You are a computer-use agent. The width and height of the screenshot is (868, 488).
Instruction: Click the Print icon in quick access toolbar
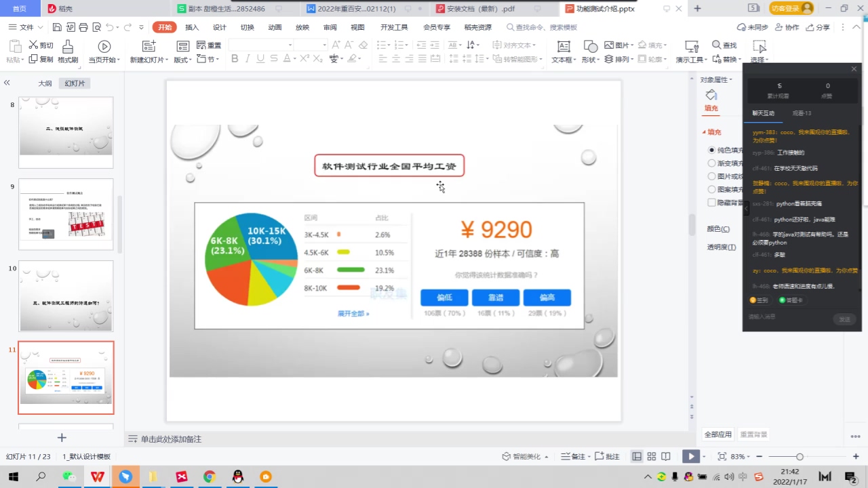(x=83, y=27)
